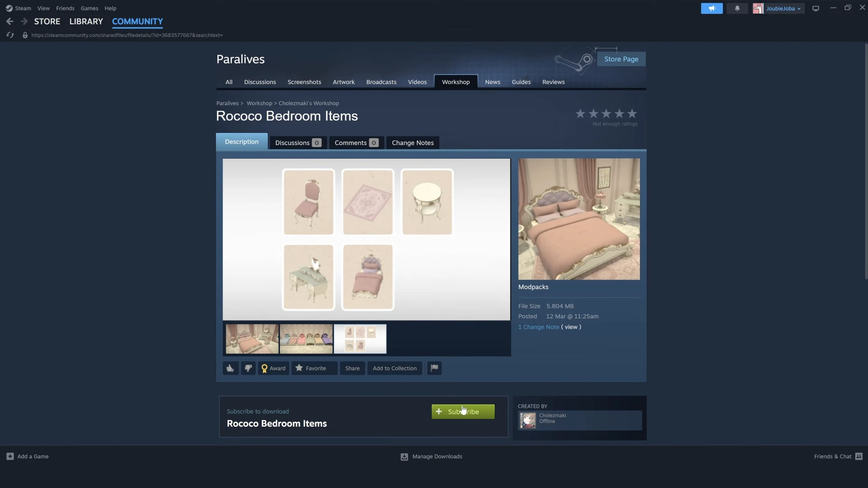Click the first rating star

580,113
